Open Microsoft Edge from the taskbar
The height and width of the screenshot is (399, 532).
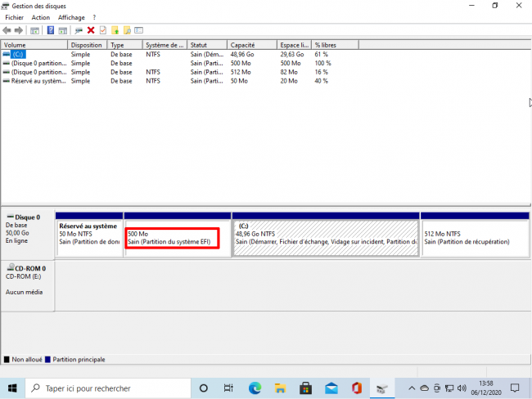(x=254, y=388)
